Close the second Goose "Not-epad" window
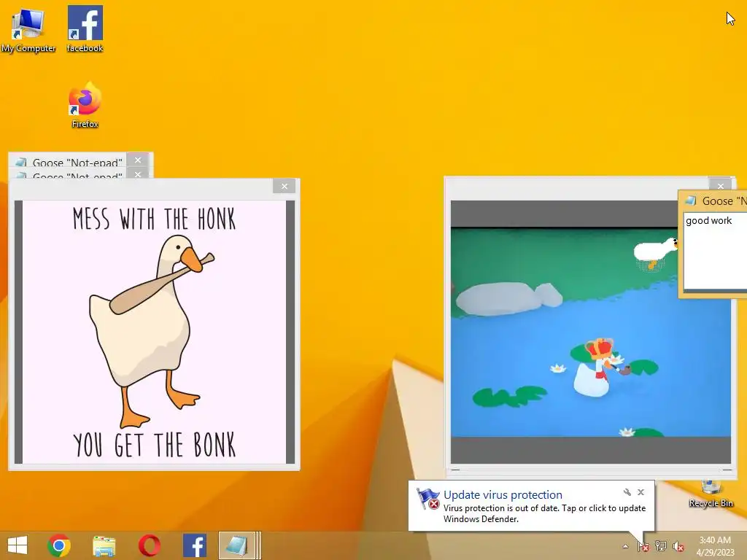Image resolution: width=747 pixels, height=560 pixels. pos(138,174)
